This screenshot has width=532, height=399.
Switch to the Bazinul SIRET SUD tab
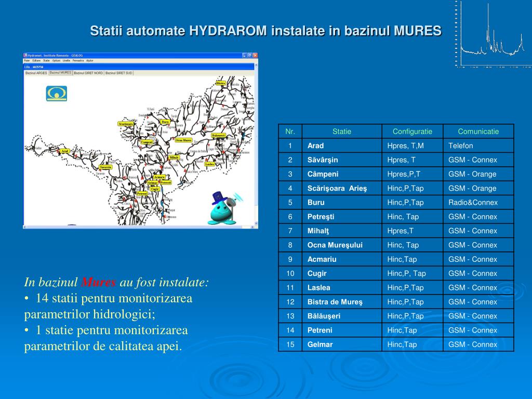click(x=119, y=73)
